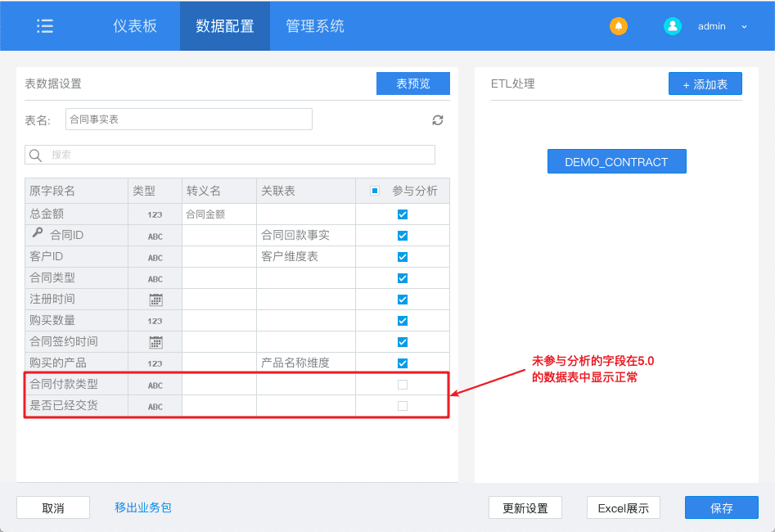
Task: Click the 转义名 column header
Action: 219,191
